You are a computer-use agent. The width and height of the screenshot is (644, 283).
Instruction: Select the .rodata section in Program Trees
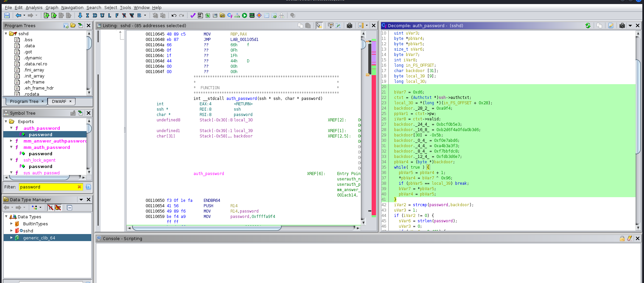31,94
